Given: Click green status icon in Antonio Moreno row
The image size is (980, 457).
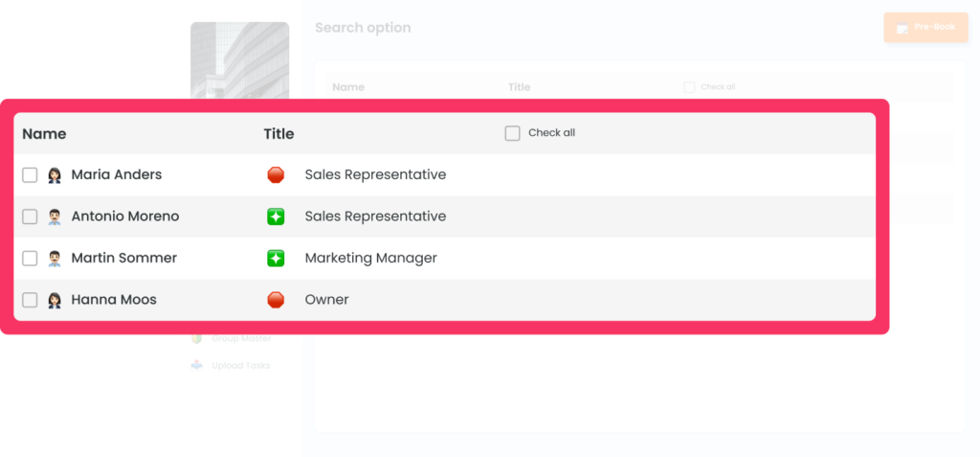Looking at the screenshot, I should [276, 217].
